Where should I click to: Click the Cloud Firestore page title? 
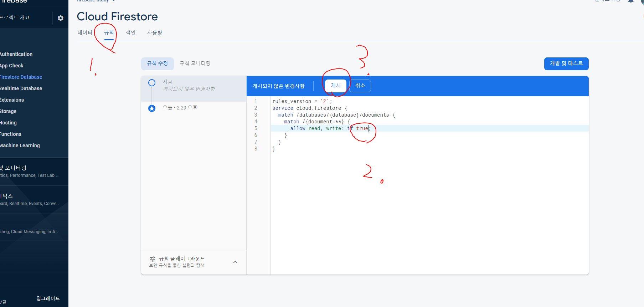pyautogui.click(x=117, y=16)
